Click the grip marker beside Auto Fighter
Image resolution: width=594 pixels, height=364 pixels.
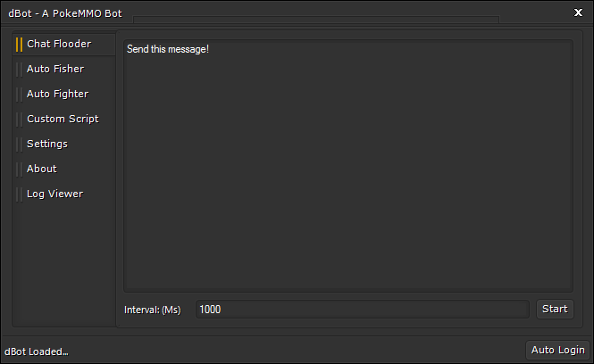(20, 95)
